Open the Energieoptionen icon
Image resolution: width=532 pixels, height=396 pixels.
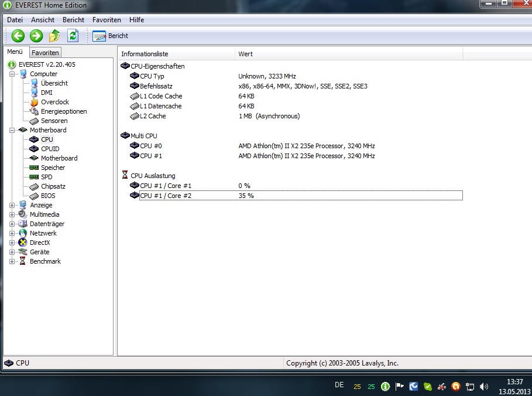point(35,111)
